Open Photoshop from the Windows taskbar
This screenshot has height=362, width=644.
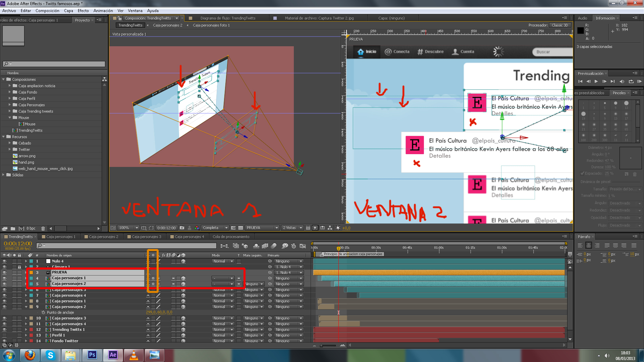92,355
